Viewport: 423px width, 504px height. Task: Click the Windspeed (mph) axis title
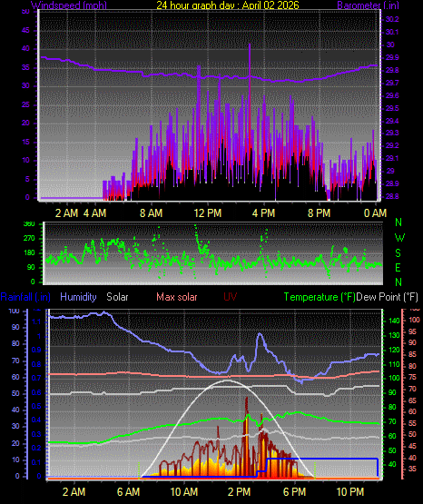click(x=69, y=5)
